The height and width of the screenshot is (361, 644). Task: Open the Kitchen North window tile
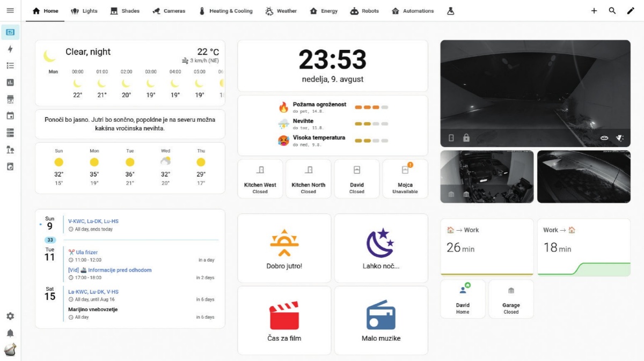pos(309,179)
